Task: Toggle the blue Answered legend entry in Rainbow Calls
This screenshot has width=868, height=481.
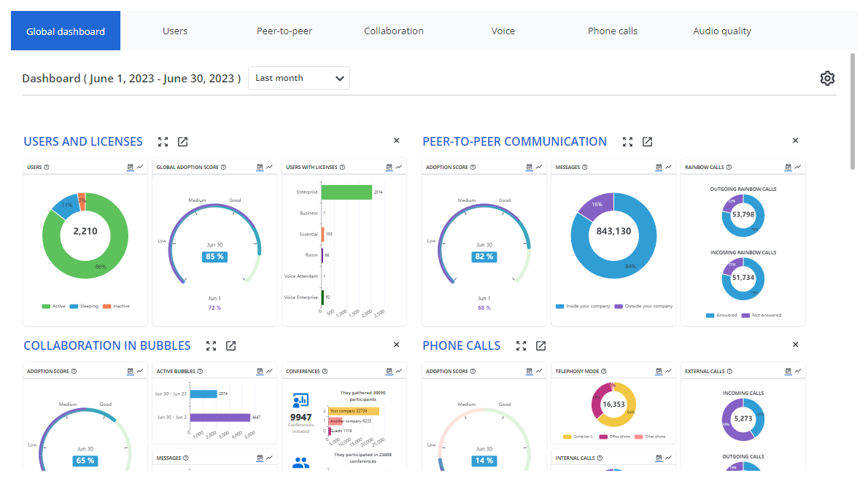Action: [x=722, y=315]
